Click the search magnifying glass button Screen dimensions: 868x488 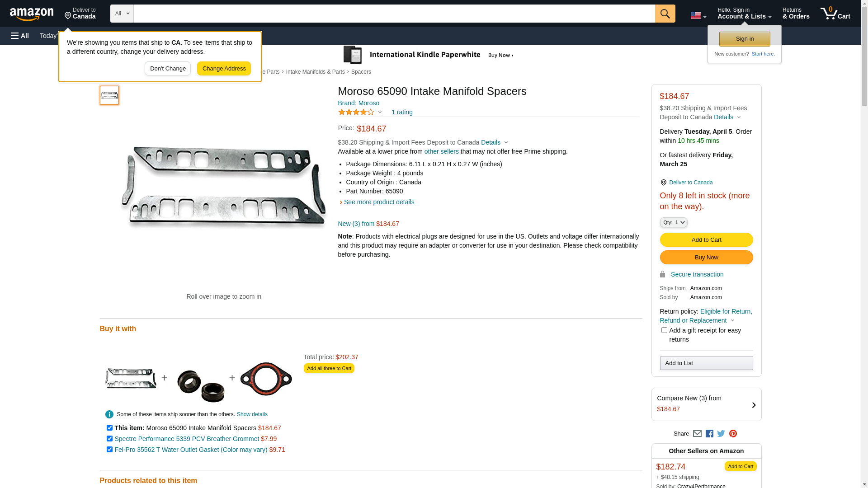coord(665,14)
